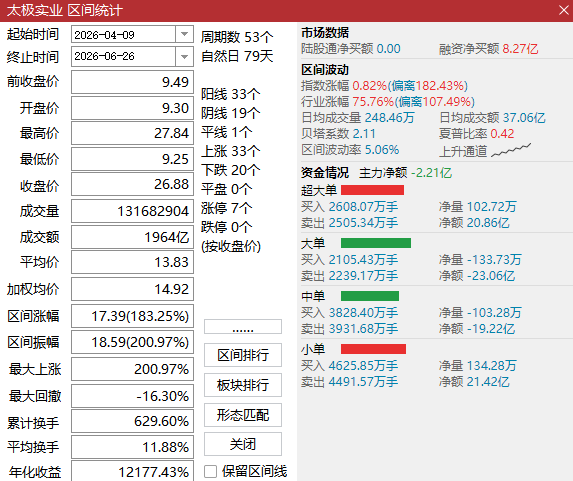Click the 区间涨幅 field 17.39(183.25%)
Viewport: 573px width, 481px height.
[132, 316]
